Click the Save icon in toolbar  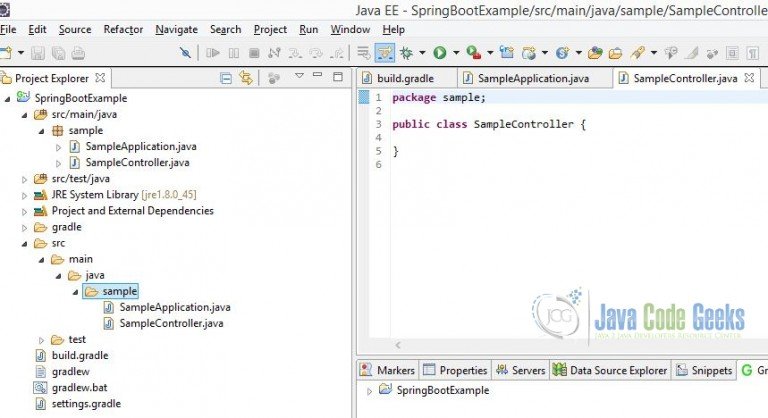[x=38, y=53]
